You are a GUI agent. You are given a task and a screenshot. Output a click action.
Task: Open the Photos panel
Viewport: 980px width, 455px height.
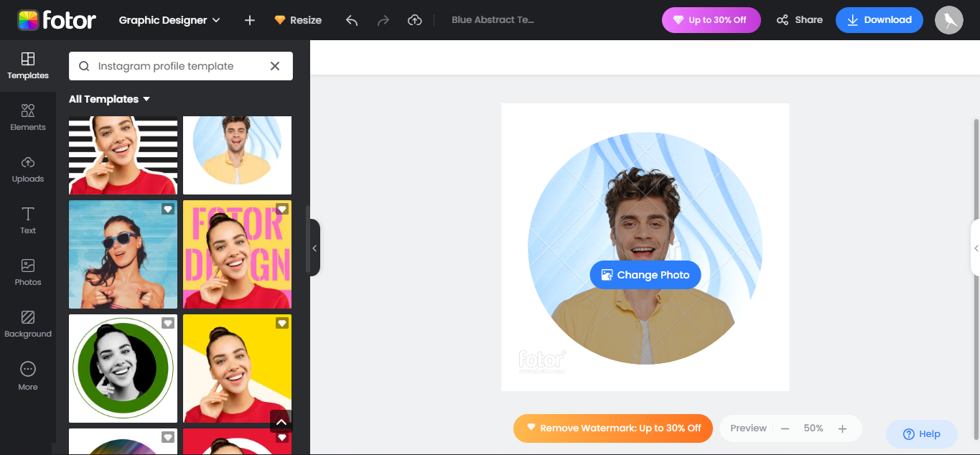(28, 271)
